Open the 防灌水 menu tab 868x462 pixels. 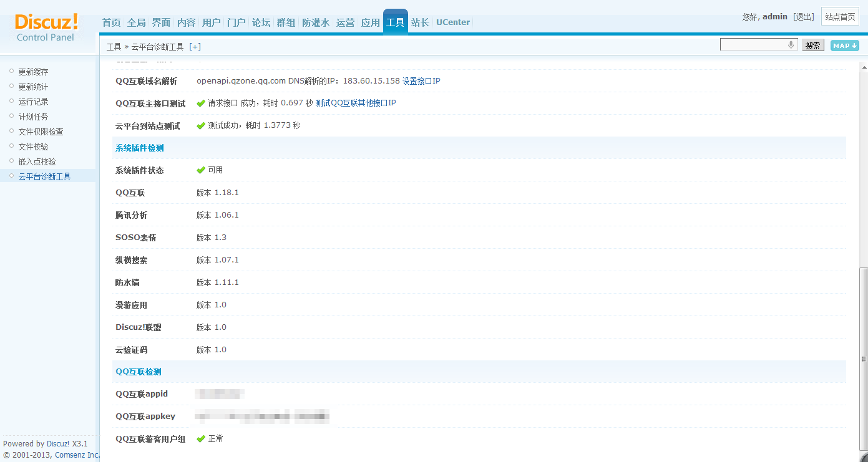pos(316,22)
